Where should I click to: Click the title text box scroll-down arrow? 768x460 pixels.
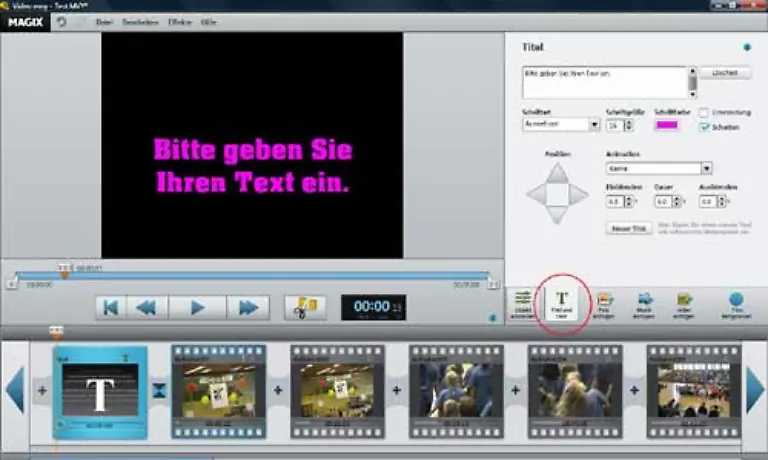coord(692,94)
